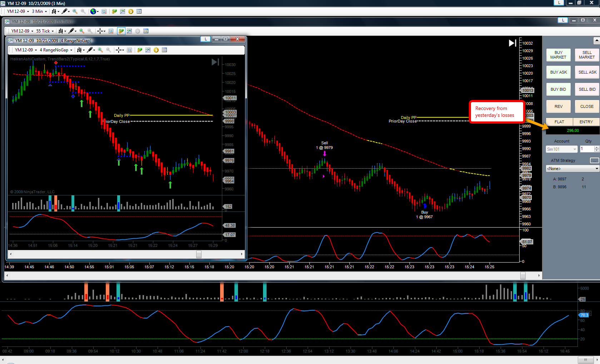The height and width of the screenshot is (364, 600).
Task: Click the FLAT position label
Action: [559, 122]
